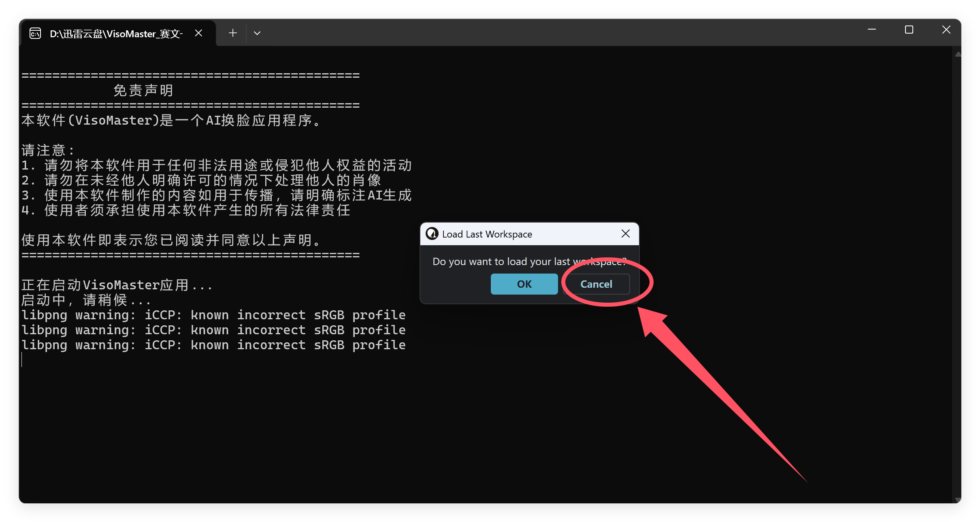Viewport: 980px width, 522px height.
Task: Click the 'Load Last Workspace' dialog title
Action: [x=487, y=234]
